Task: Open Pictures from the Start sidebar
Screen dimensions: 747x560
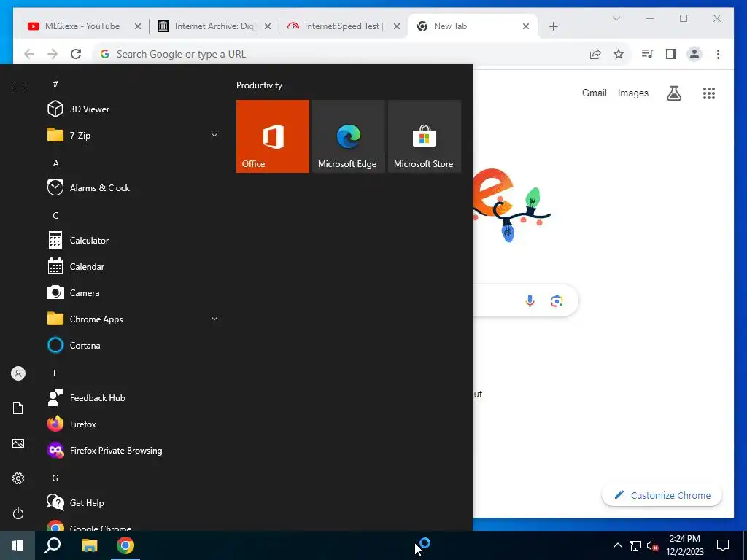Action: pyautogui.click(x=18, y=443)
